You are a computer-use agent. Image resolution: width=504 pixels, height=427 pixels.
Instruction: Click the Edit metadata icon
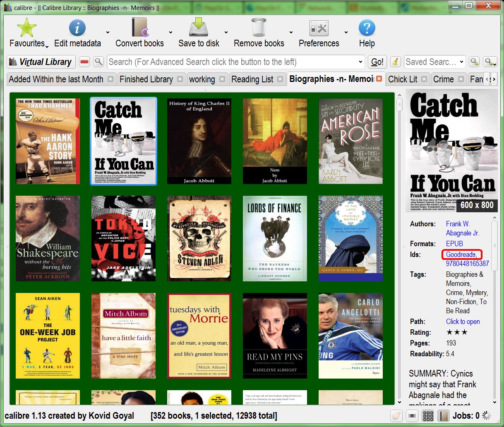click(x=77, y=28)
